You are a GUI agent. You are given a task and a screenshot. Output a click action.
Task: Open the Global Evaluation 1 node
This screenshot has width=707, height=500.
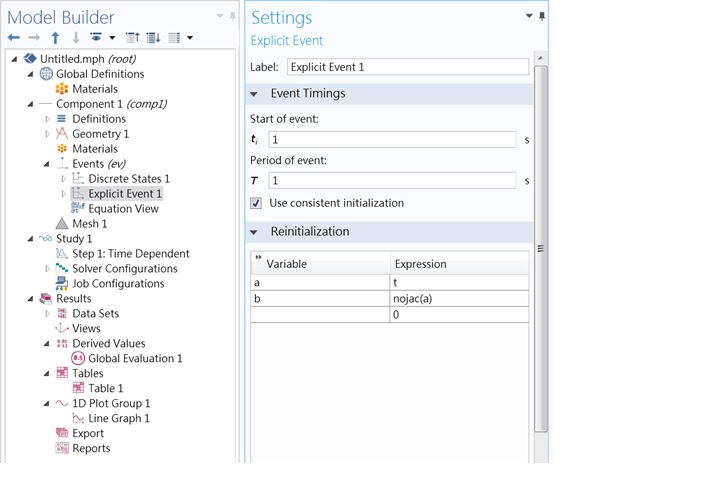(x=135, y=358)
